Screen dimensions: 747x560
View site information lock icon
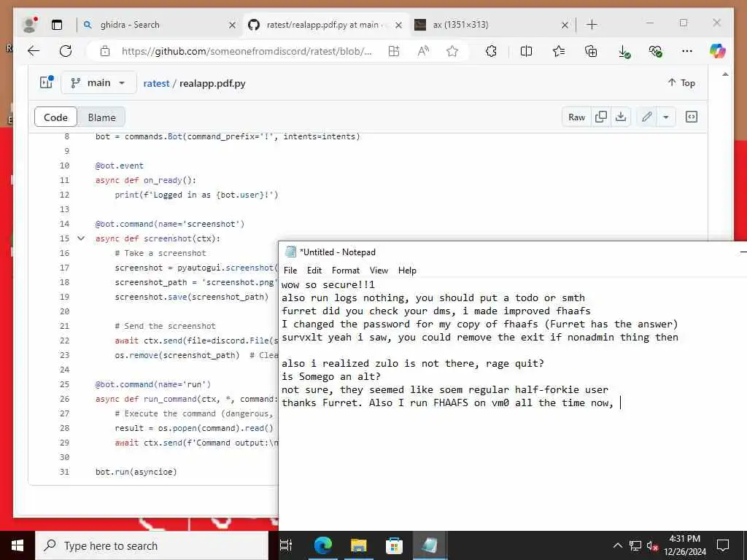[105, 51]
